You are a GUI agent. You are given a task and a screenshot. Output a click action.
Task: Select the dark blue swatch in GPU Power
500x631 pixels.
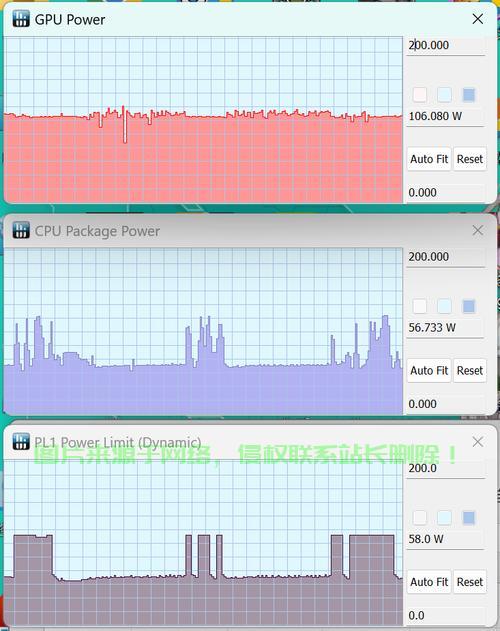[x=469, y=95]
